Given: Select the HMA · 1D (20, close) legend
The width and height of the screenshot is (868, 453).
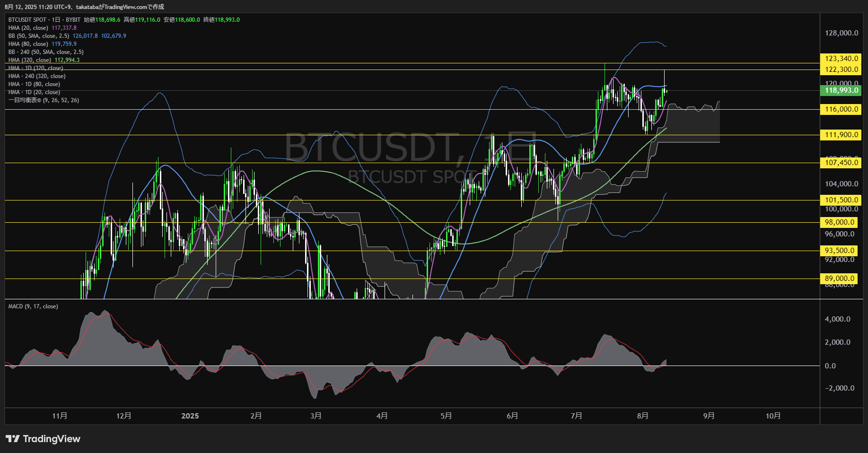Looking at the screenshot, I should click(34, 92).
